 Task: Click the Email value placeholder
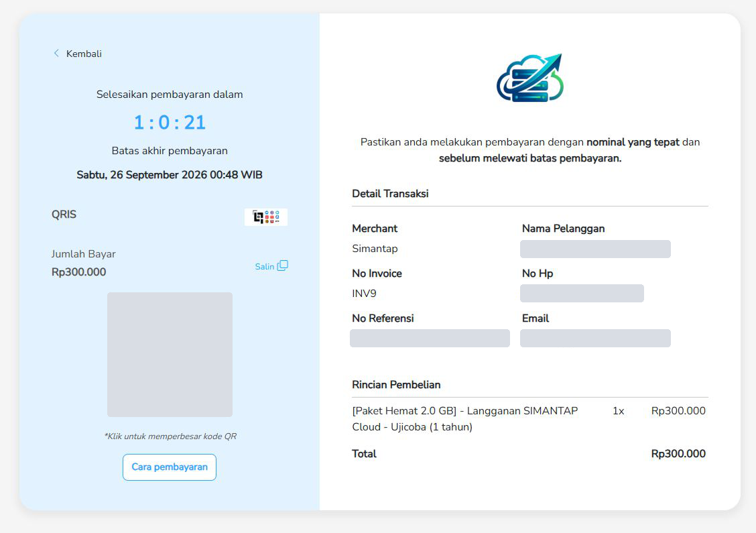pos(595,338)
